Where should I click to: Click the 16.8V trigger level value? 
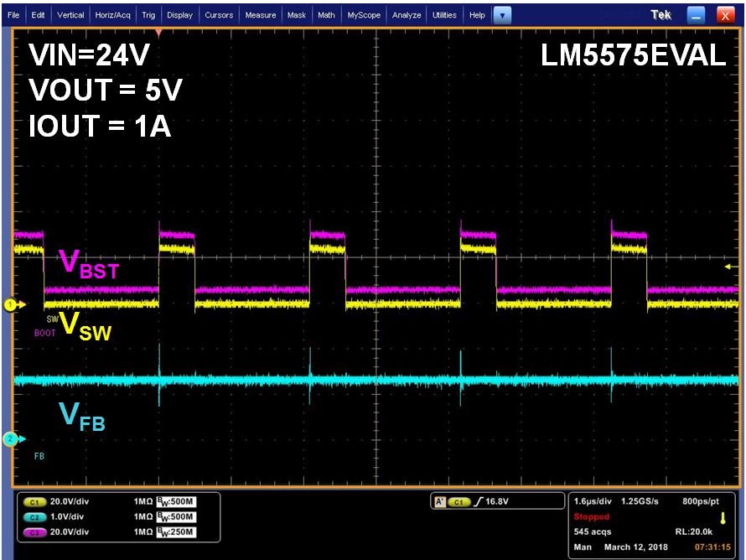tap(497, 501)
